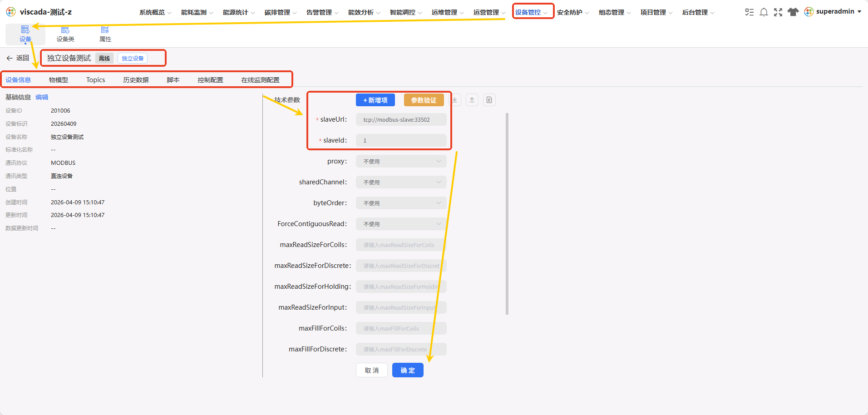Expand the superadmin user dropdown arrow
Viewport: 868px width, 415px height.
859,12
